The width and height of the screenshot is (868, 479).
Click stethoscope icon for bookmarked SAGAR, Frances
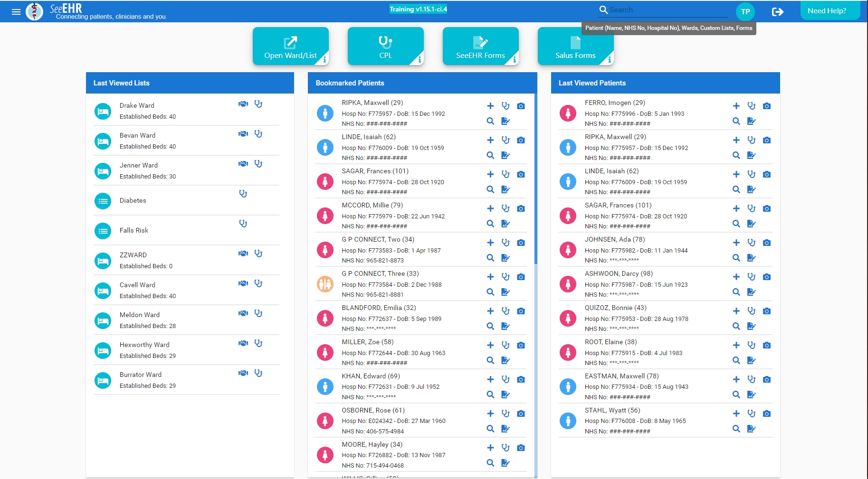click(506, 174)
